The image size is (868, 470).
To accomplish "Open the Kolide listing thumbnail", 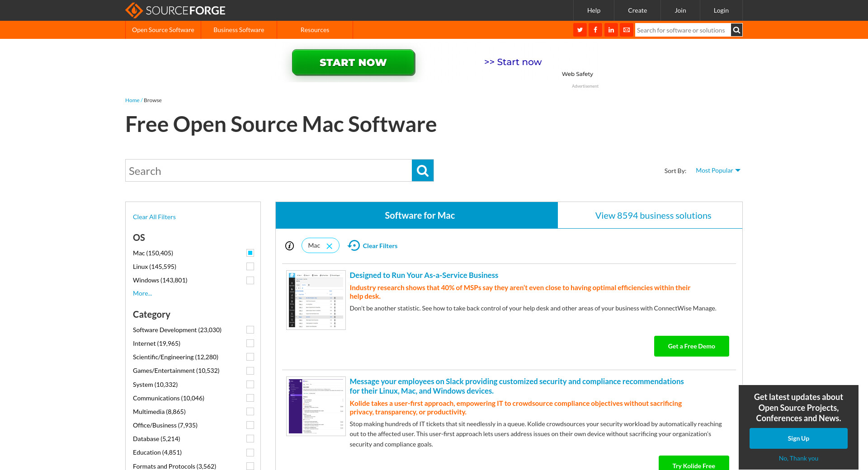I will (316, 406).
